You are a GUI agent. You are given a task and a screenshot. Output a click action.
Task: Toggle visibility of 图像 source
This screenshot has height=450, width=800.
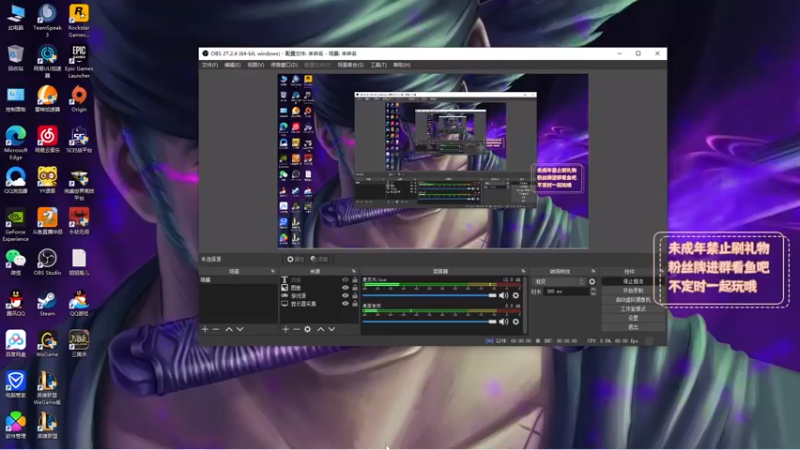pos(345,288)
